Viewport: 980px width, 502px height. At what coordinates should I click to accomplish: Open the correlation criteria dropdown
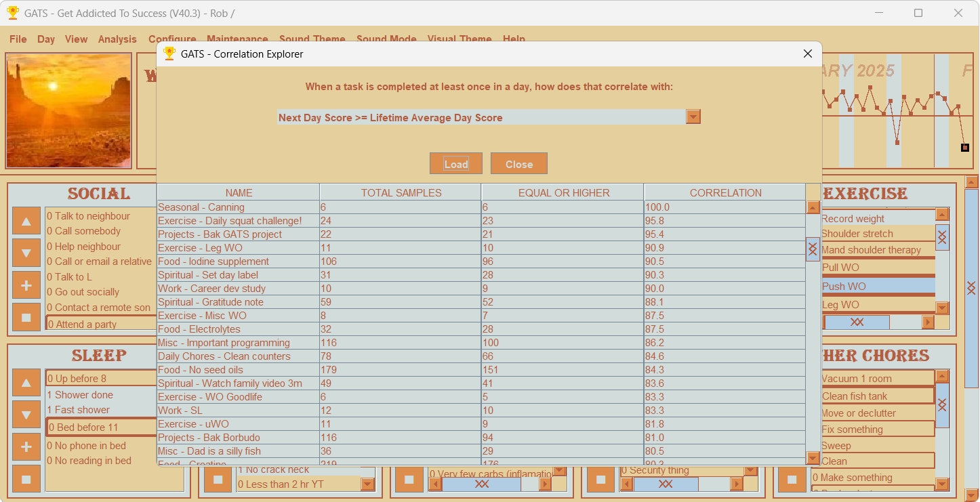point(693,117)
